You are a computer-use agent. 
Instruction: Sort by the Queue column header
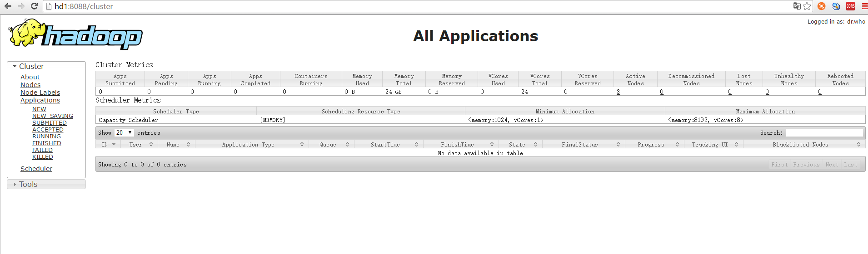click(331, 144)
